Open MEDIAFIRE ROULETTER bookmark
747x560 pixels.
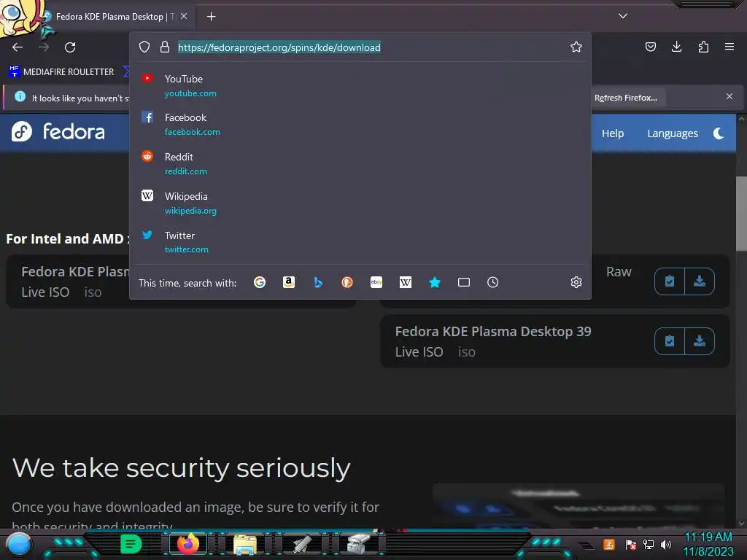tap(61, 72)
